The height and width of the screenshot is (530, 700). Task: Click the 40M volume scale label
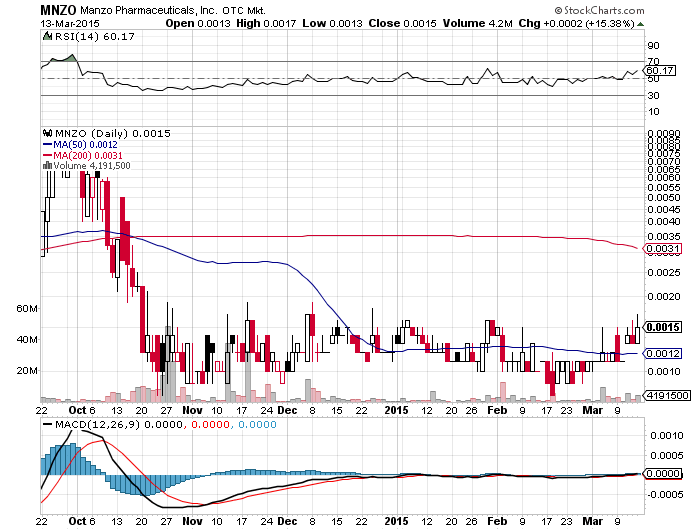[27, 340]
